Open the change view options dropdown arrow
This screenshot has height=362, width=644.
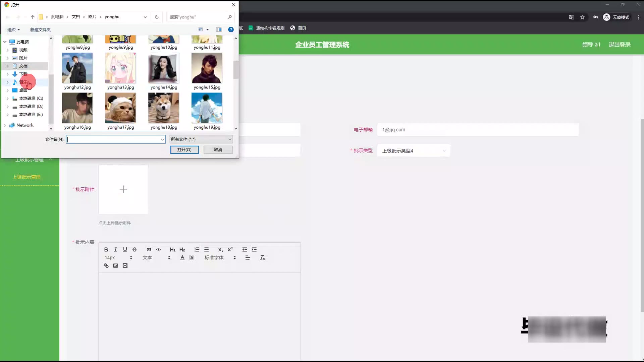coord(207,29)
